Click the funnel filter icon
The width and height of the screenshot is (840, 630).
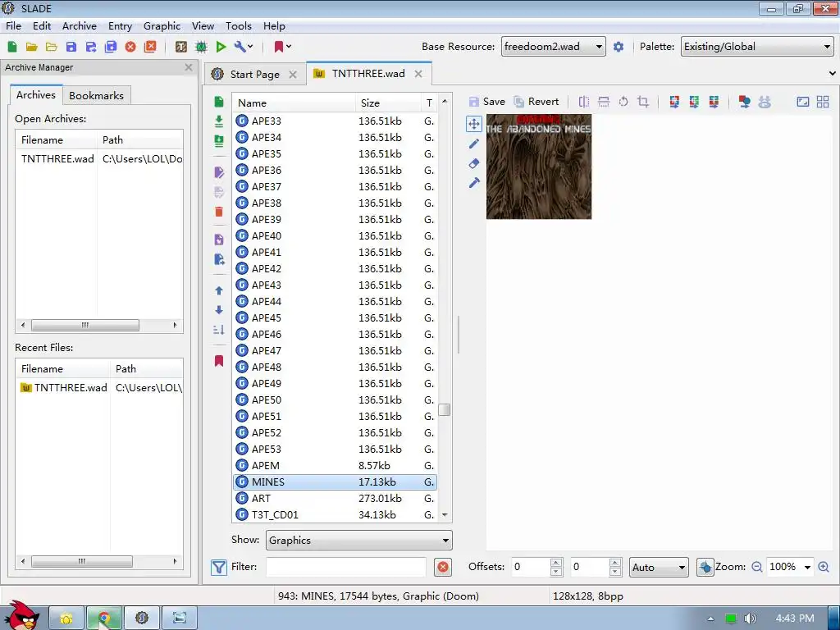(218, 567)
